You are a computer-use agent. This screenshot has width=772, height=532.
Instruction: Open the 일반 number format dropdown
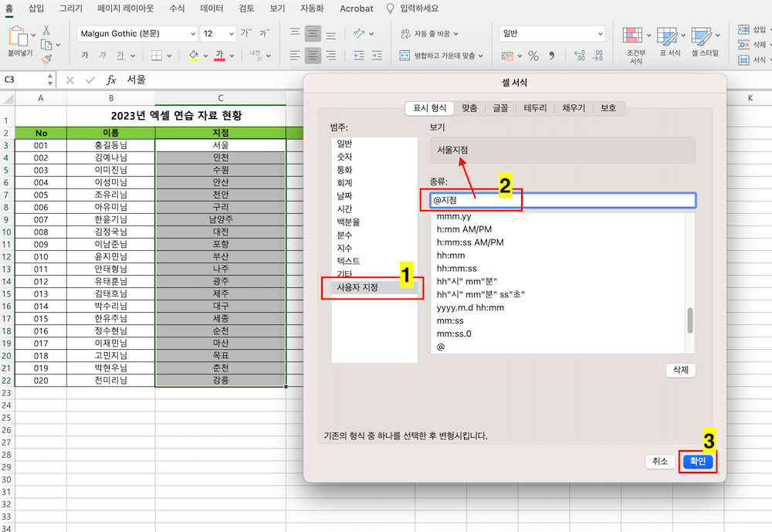pos(550,32)
